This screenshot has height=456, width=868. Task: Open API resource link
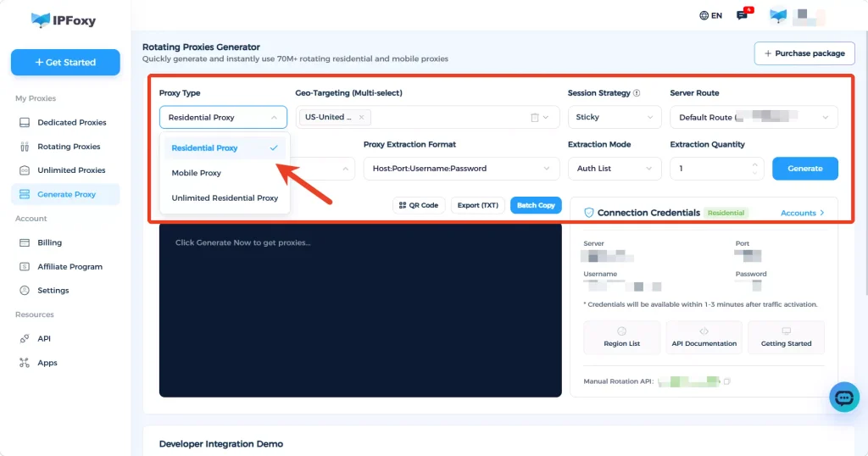[65, 339]
